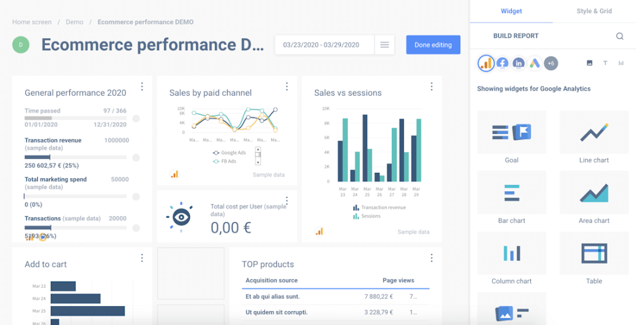This screenshot has height=325, width=644.
Task: Switch to the Style & Grid tab
Action: (x=594, y=11)
